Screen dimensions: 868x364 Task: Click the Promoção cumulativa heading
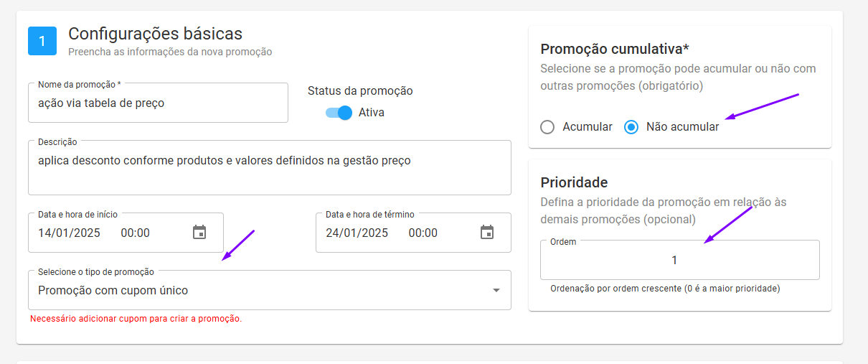pos(615,49)
